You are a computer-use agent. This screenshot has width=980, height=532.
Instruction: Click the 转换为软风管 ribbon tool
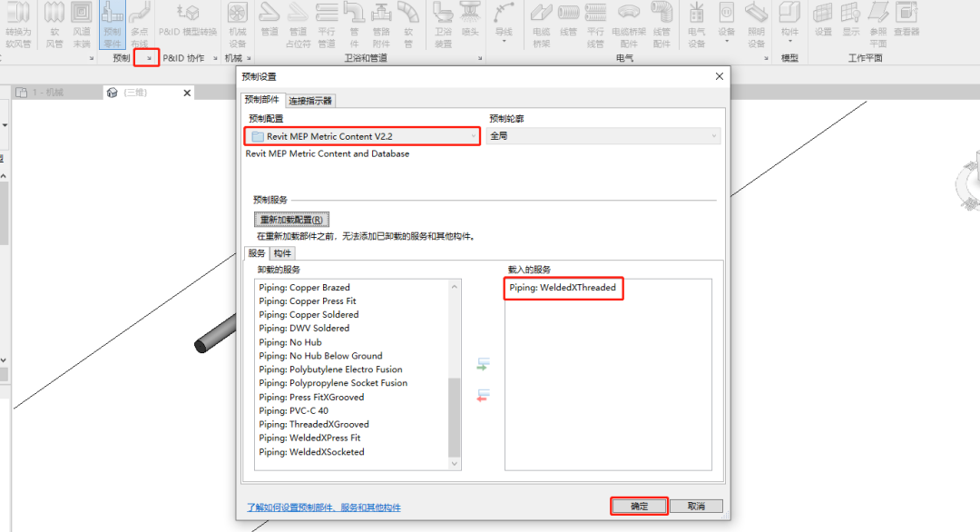(x=17, y=25)
